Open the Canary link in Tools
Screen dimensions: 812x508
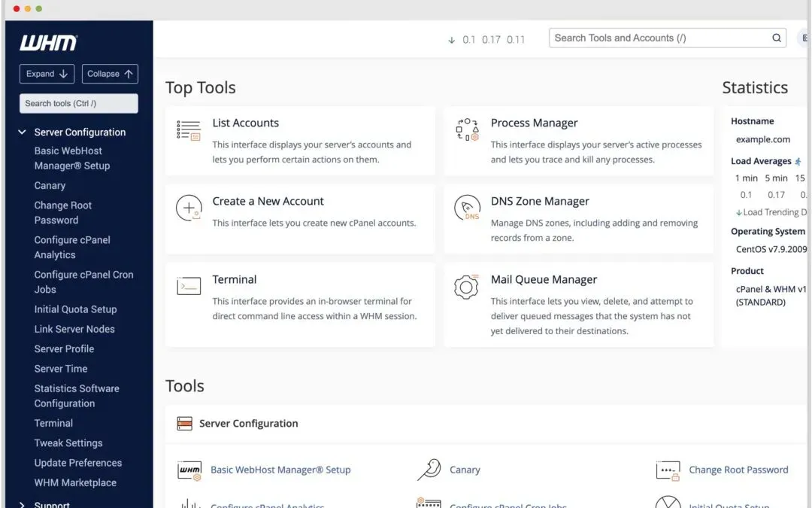coord(465,470)
